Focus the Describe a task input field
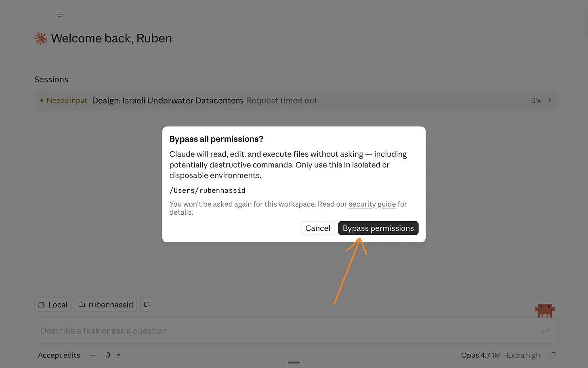Image resolution: width=588 pixels, height=368 pixels. coord(296,331)
